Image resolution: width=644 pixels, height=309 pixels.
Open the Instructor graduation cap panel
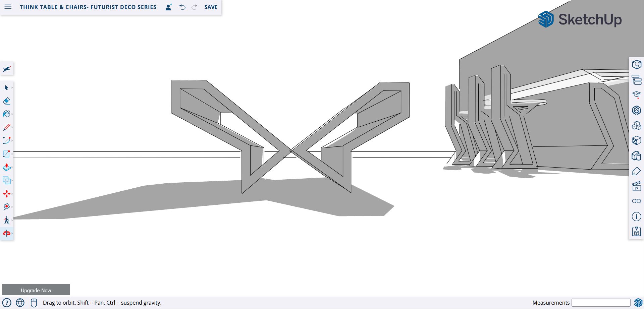click(636, 95)
